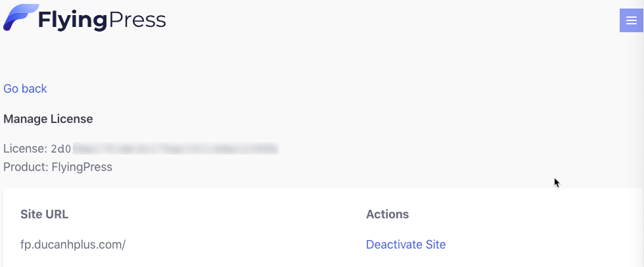
Task: Click the word "Manage" in the heading
Action: pyautogui.click(x=24, y=119)
